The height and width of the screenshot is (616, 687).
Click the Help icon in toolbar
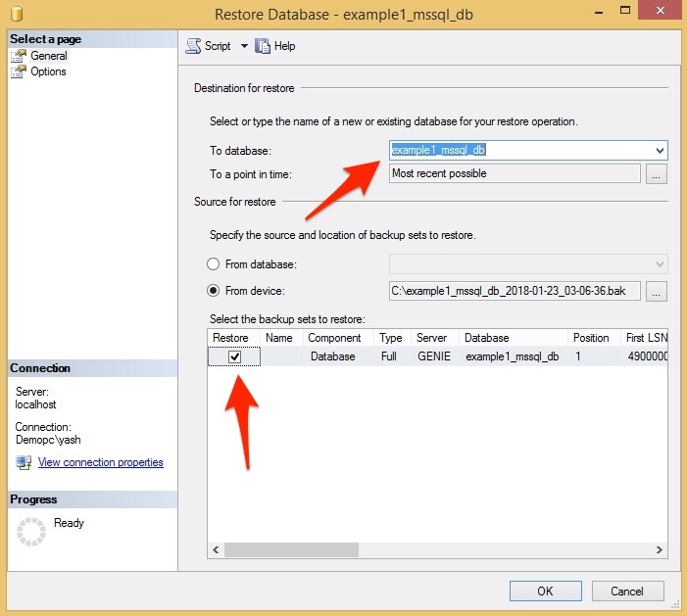coord(263,46)
